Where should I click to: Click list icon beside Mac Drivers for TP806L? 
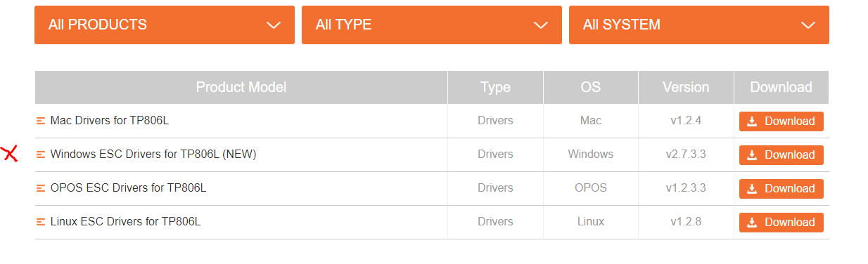[x=41, y=121]
